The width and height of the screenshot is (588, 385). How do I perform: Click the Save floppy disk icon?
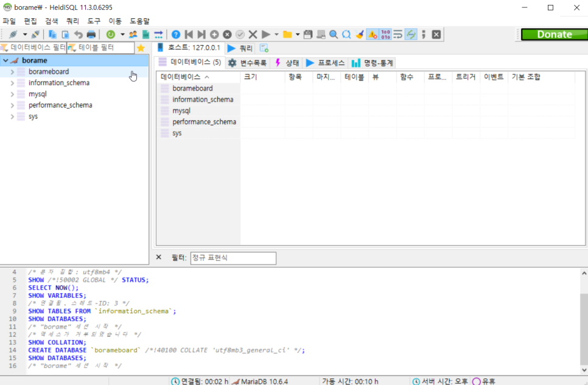click(308, 35)
